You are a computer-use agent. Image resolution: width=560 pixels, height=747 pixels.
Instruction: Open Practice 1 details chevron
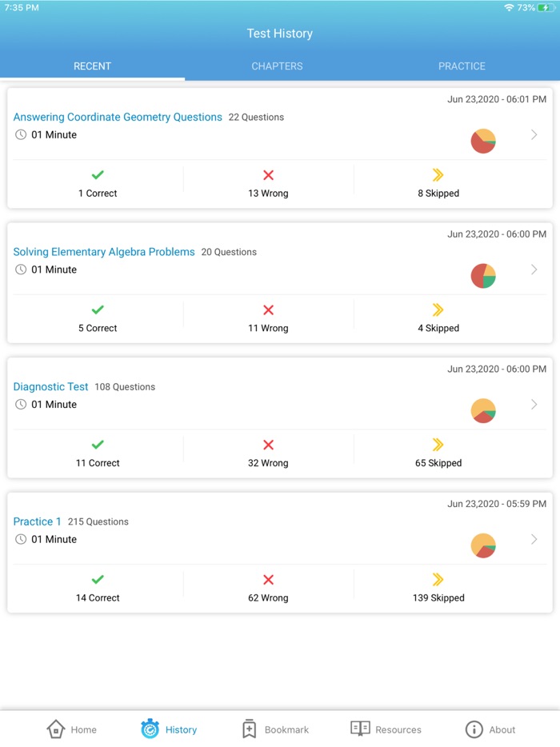click(x=534, y=539)
